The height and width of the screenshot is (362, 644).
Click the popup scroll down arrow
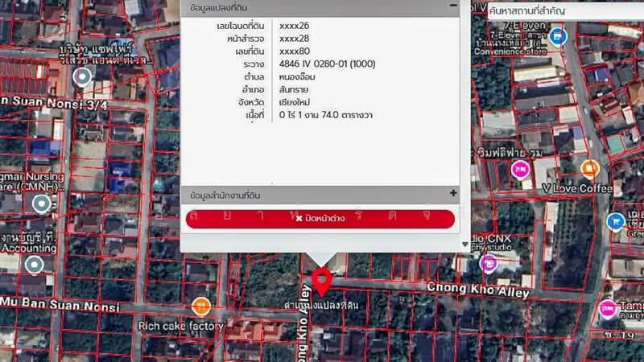[464, 244]
